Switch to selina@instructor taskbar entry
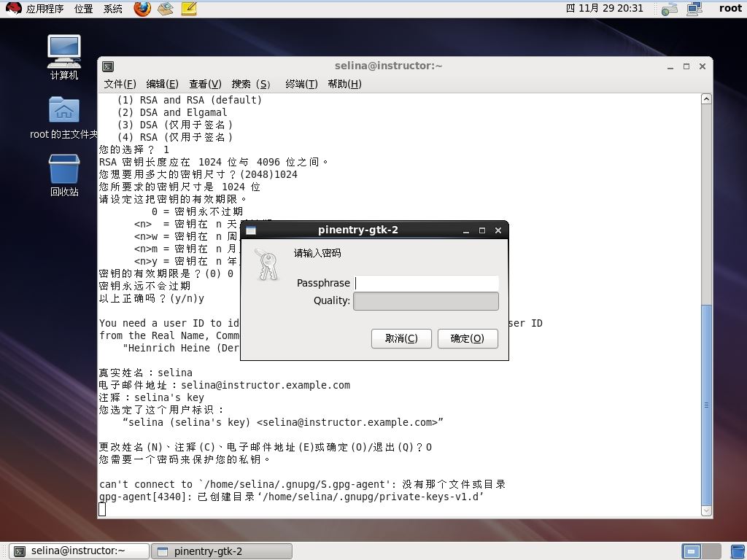Viewport: 747px width, 560px height. click(x=79, y=551)
